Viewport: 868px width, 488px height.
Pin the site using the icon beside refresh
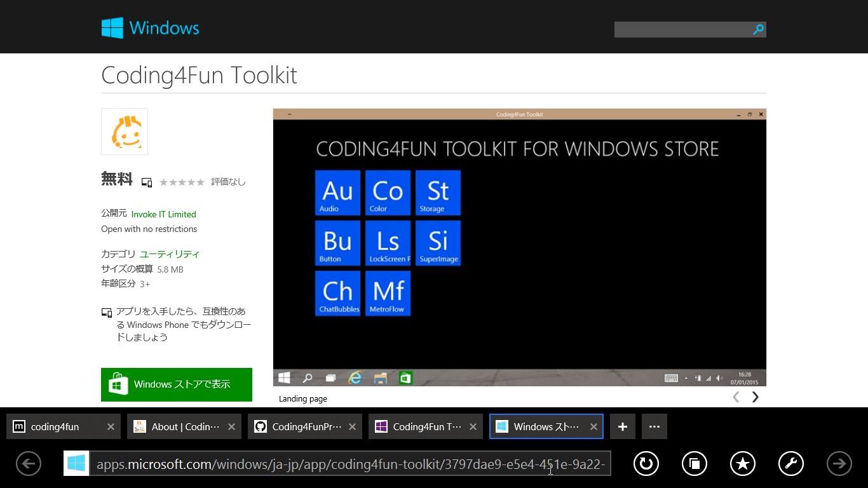694,463
